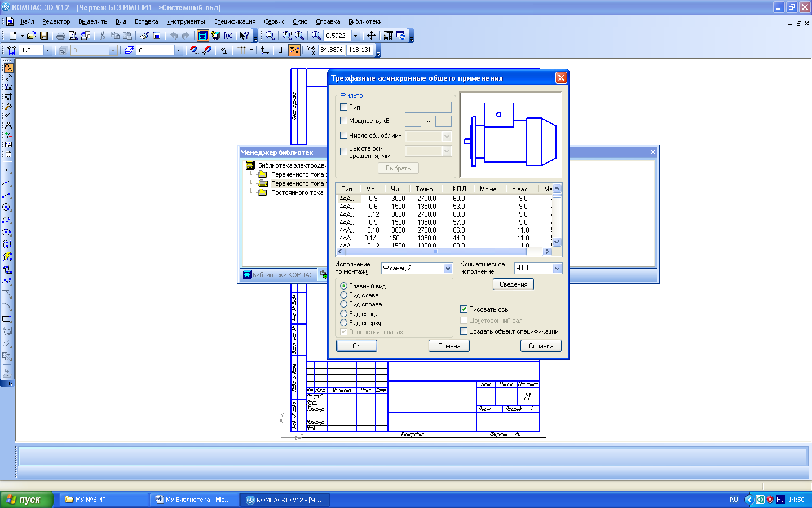The height and width of the screenshot is (508, 812).
Task: Open the grid icon dropdown arrow
Action: pyautogui.click(x=251, y=50)
